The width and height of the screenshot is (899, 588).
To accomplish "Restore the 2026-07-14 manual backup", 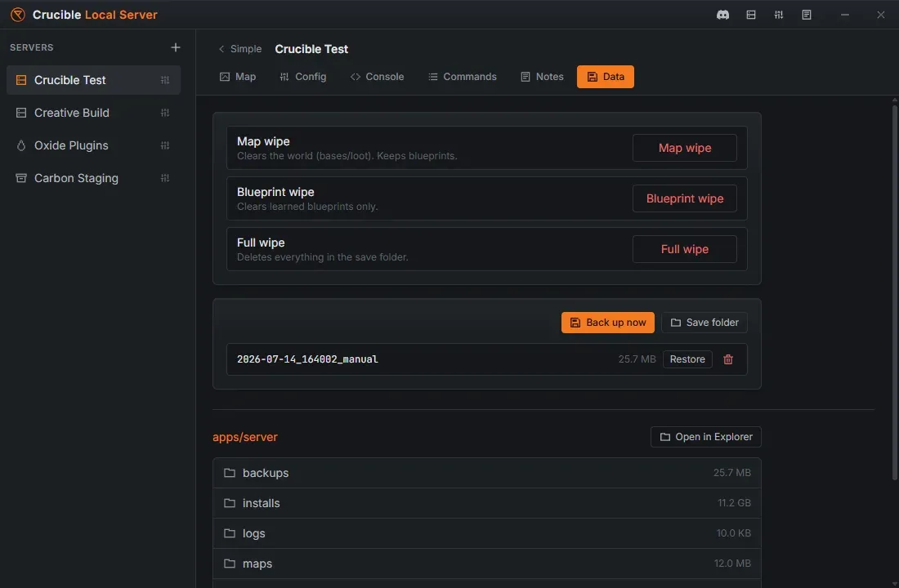I will (x=687, y=359).
